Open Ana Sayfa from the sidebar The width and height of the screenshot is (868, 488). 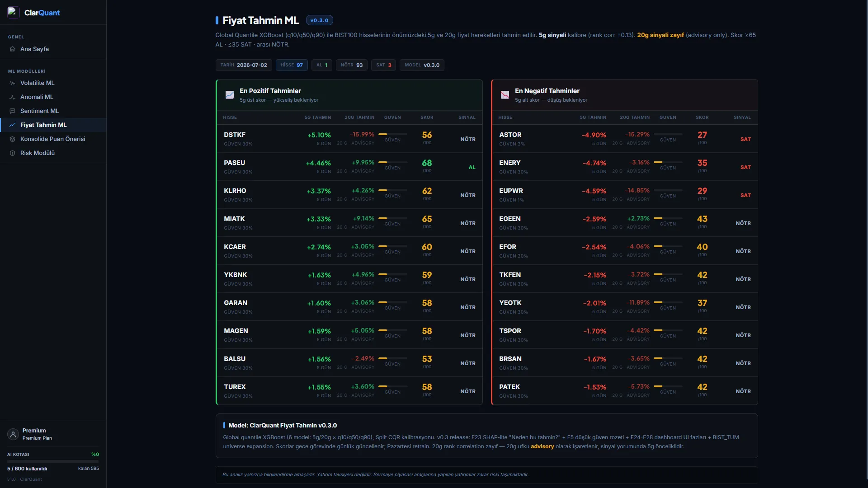point(53,49)
